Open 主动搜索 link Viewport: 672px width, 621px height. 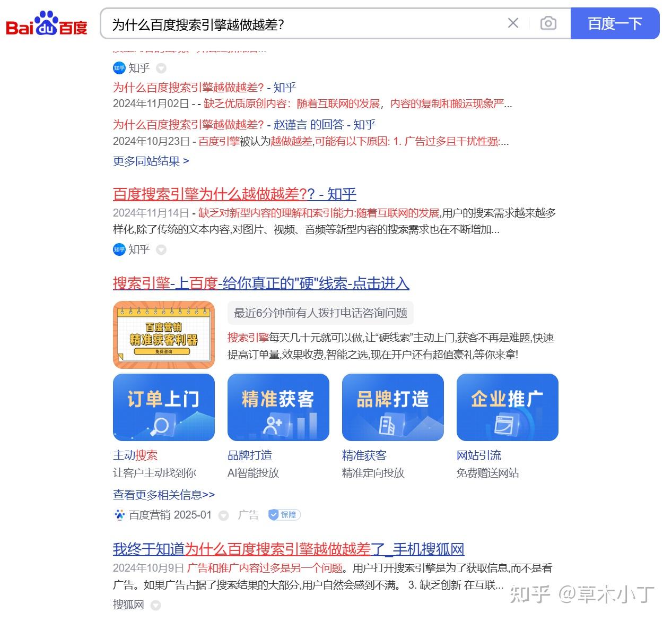pos(135,455)
